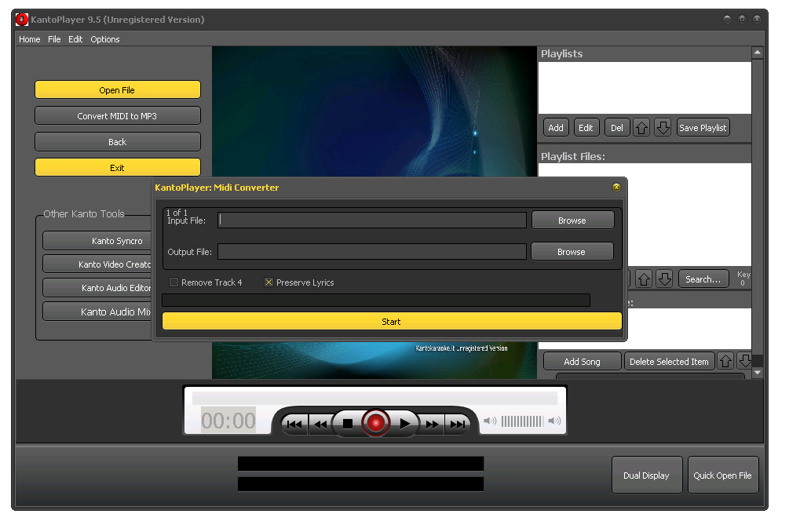Viewport: 789px width, 532px height.
Task: Click the Add Song button
Action: [583, 362]
